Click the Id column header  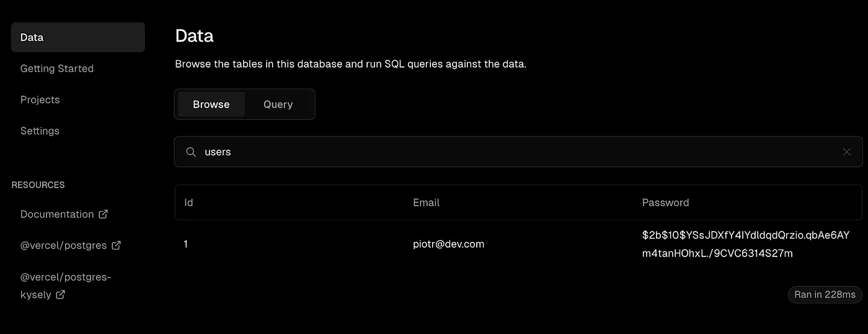tap(188, 202)
